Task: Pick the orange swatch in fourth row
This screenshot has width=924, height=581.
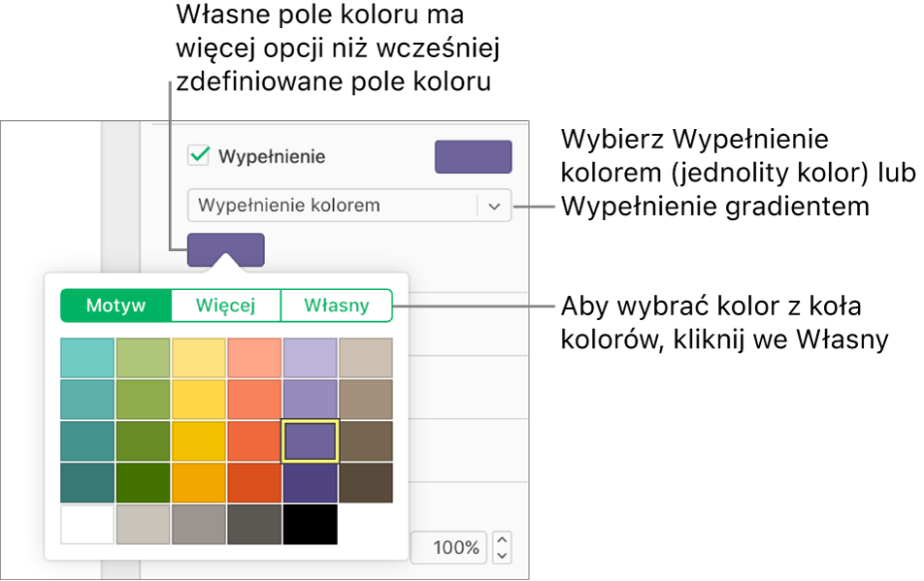Action: point(199,483)
